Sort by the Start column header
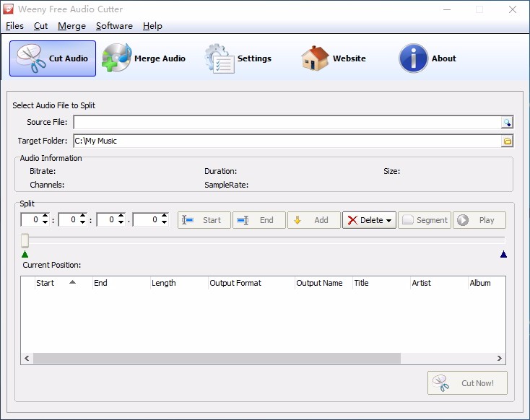This screenshot has height=420, width=530. 64,283
